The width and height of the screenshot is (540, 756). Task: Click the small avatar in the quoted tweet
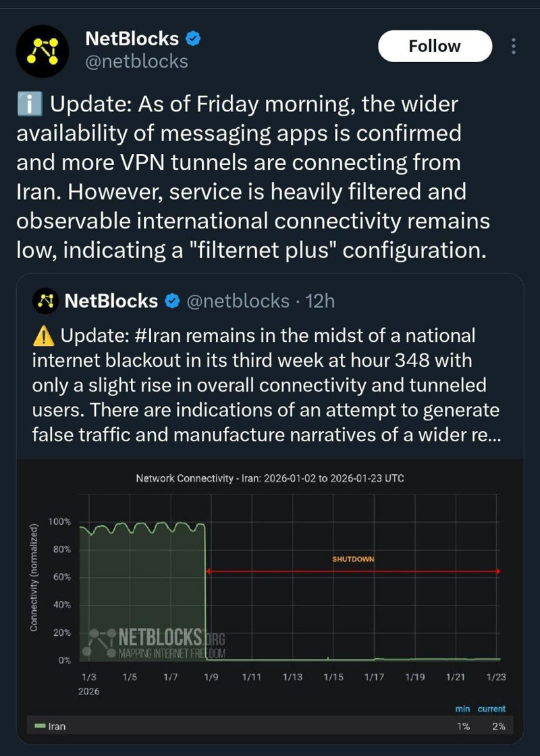click(x=45, y=301)
